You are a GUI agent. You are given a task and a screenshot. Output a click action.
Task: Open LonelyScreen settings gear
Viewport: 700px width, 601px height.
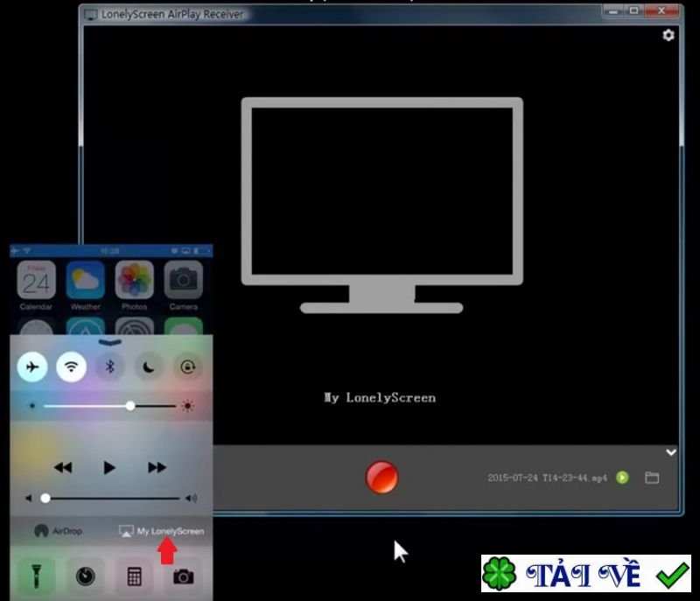668,35
